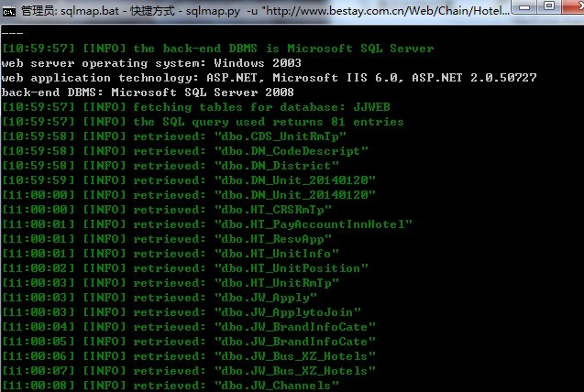The width and height of the screenshot is (584, 392).
Task: Select the retrieved entry "dbo.HT_UnitRmTp"
Action: pyautogui.click(x=277, y=283)
